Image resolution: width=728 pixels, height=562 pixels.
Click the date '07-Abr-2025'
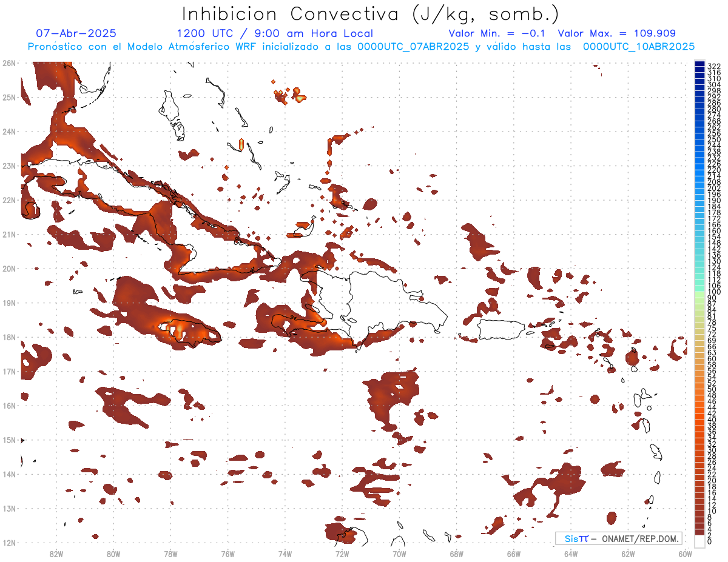pos(76,33)
